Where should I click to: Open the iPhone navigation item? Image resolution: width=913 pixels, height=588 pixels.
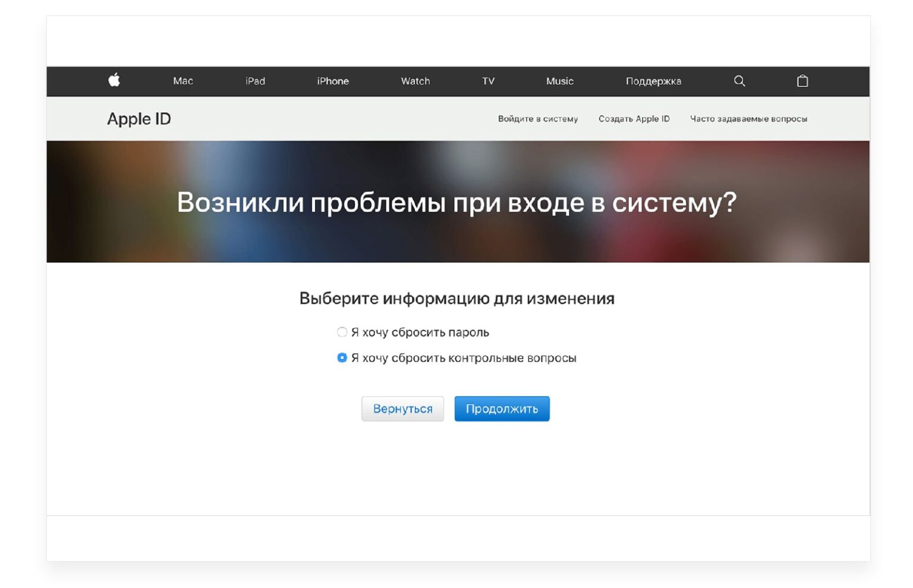coord(332,81)
